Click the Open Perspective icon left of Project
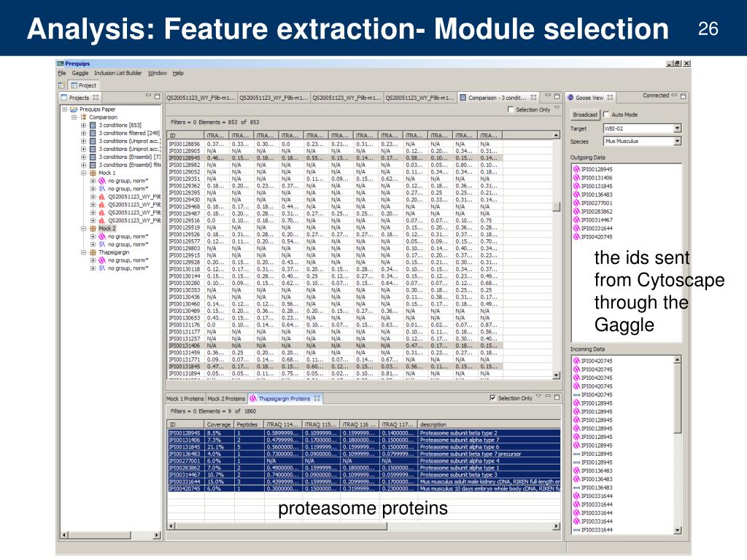This screenshot has width=747, height=560. pyautogui.click(x=61, y=85)
